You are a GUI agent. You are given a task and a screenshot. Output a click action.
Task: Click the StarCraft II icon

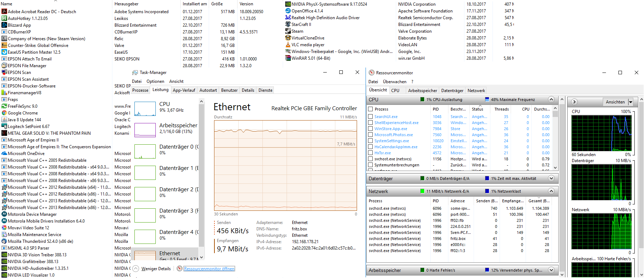tap(288, 25)
